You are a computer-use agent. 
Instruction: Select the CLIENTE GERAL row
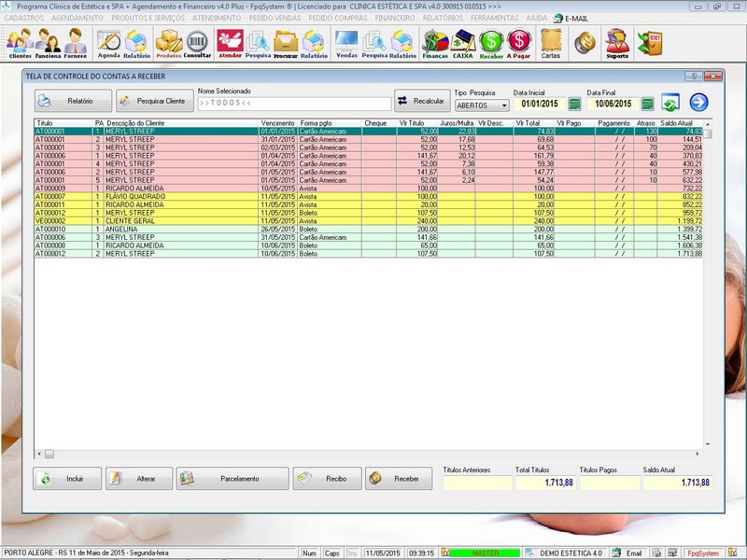coord(368,221)
